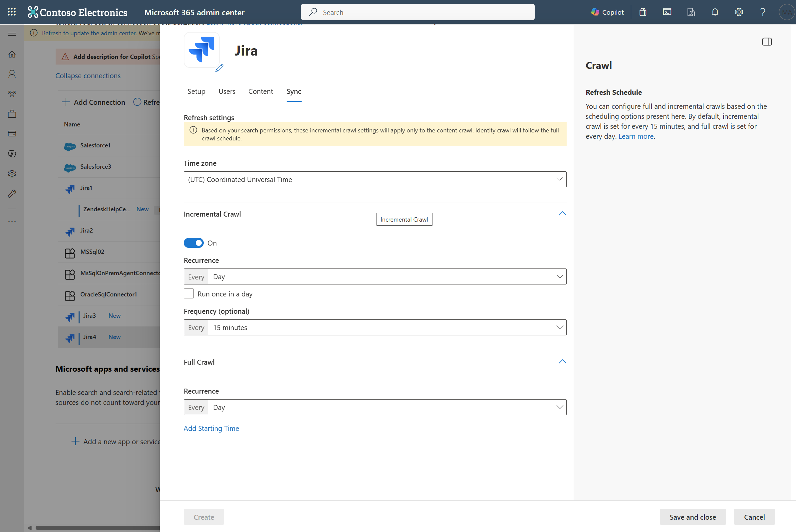Select Jira4 connection row

coord(109,337)
